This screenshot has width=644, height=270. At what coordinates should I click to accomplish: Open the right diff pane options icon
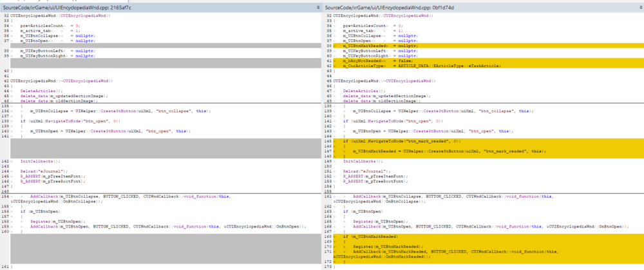click(640, 6)
